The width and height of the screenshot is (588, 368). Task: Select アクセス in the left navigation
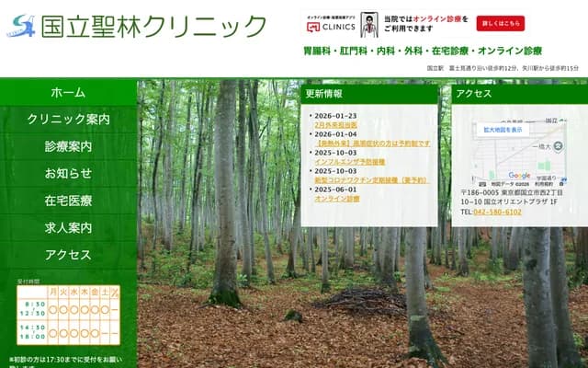[68, 255]
